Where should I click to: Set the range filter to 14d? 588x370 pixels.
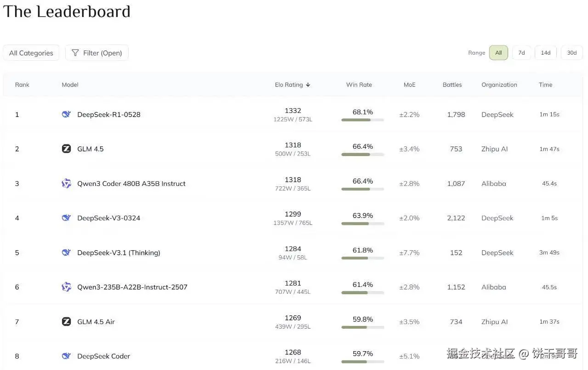(545, 53)
